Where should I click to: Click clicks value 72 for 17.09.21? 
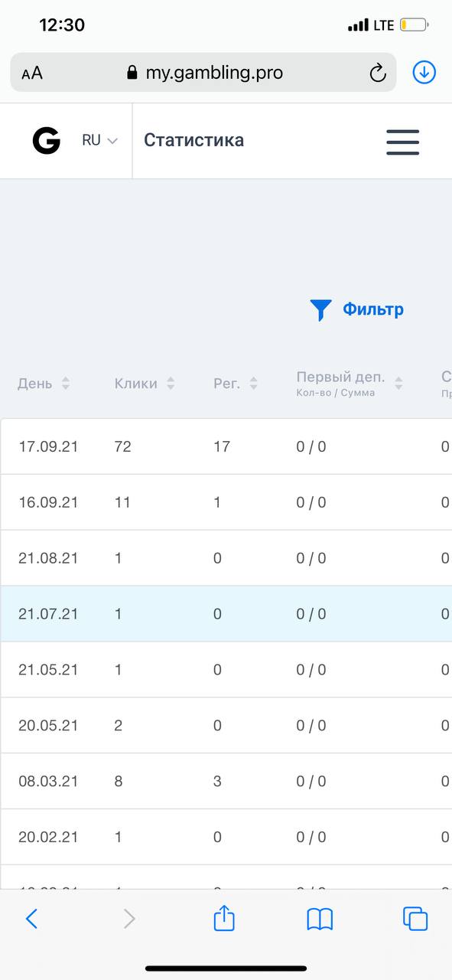[x=122, y=446]
